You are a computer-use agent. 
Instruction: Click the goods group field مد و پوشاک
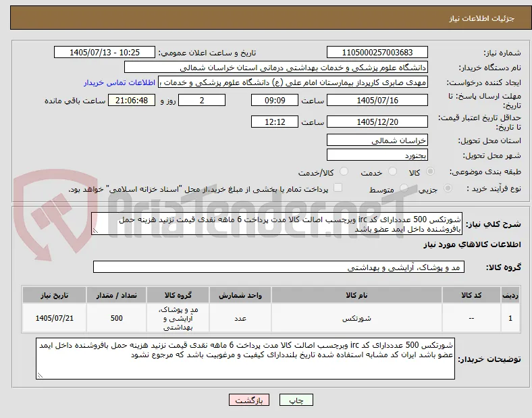pos(279,267)
